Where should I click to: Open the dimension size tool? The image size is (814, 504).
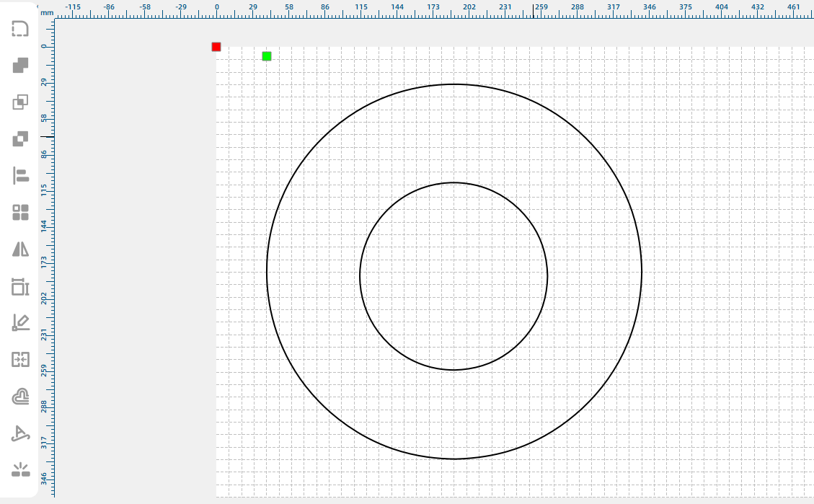point(20,287)
